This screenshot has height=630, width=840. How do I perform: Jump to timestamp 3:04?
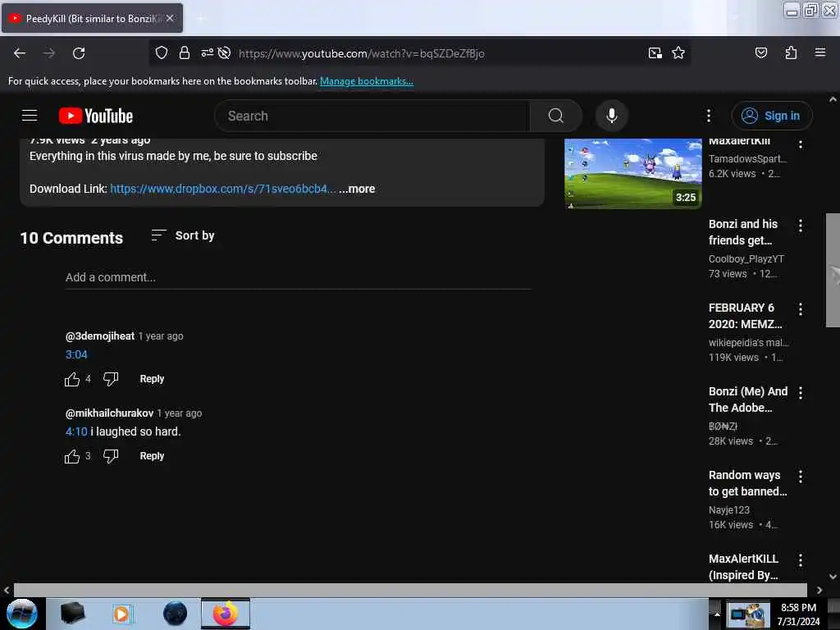76,354
